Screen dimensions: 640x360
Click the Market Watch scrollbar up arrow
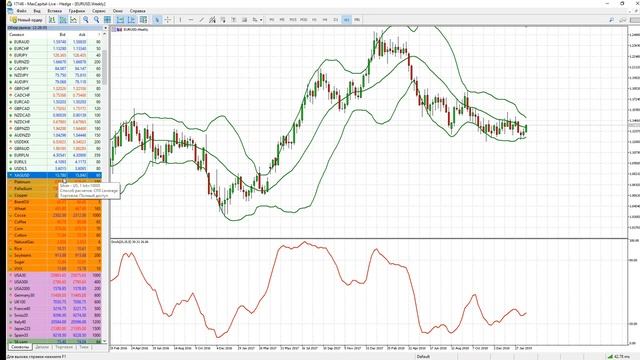click(x=105, y=35)
